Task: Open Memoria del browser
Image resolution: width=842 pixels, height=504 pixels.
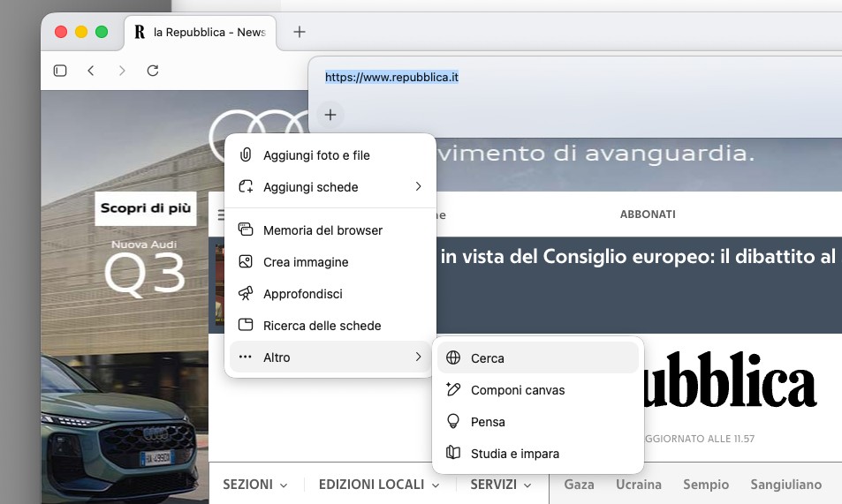Action: tap(322, 230)
